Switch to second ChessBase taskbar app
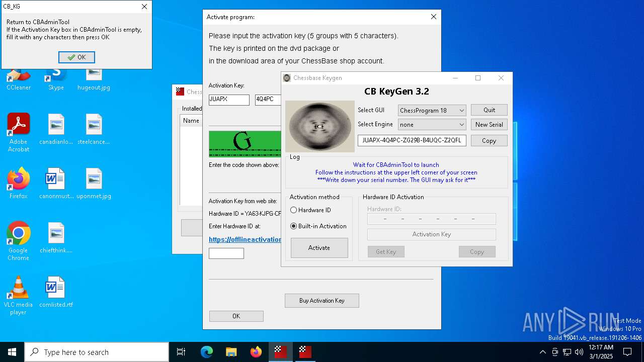Image resolution: width=644 pixels, height=362 pixels. click(305, 352)
